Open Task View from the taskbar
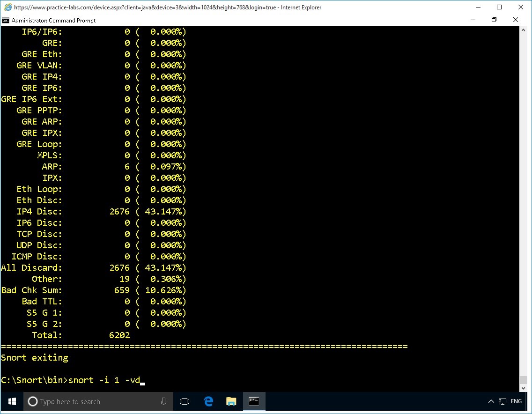 point(185,401)
